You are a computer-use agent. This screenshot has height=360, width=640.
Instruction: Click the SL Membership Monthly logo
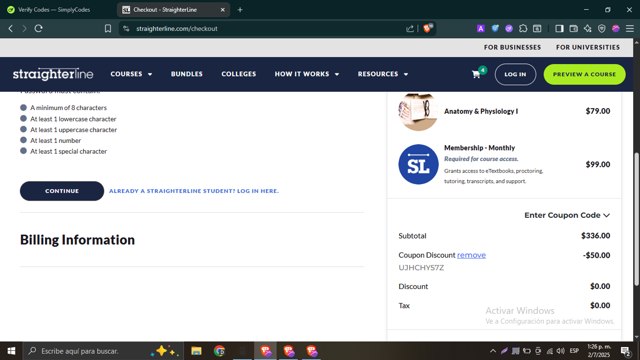(x=418, y=164)
